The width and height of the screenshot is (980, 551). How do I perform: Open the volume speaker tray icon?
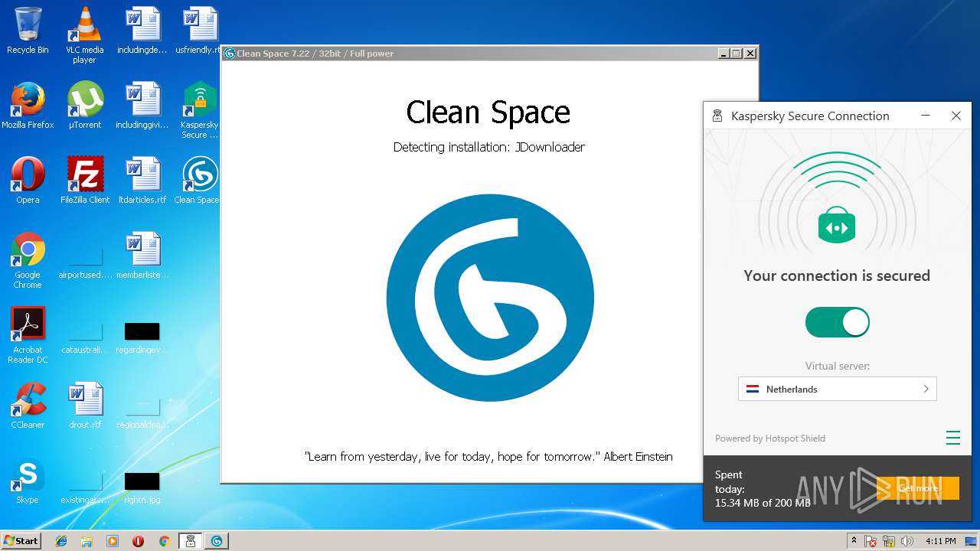[x=907, y=541]
